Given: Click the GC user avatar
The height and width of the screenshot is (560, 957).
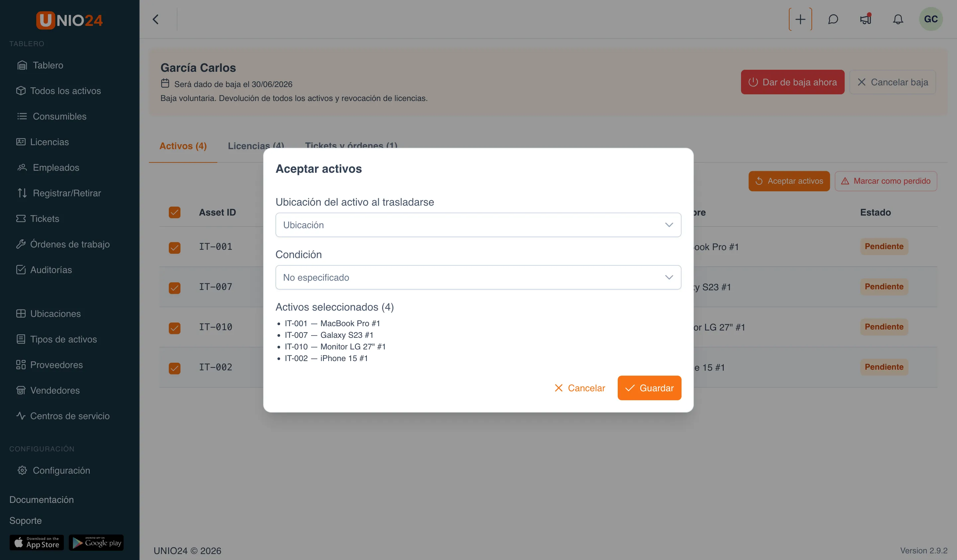Looking at the screenshot, I should (931, 19).
